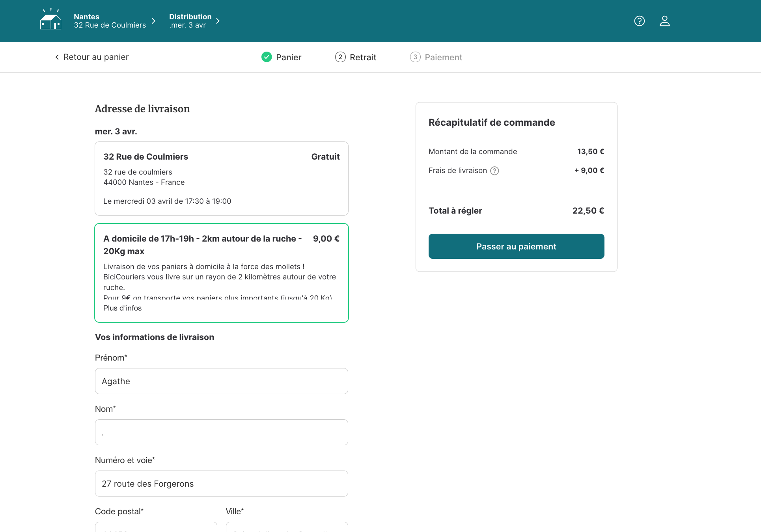
Task: Click Retour au panier link
Action: tap(92, 57)
